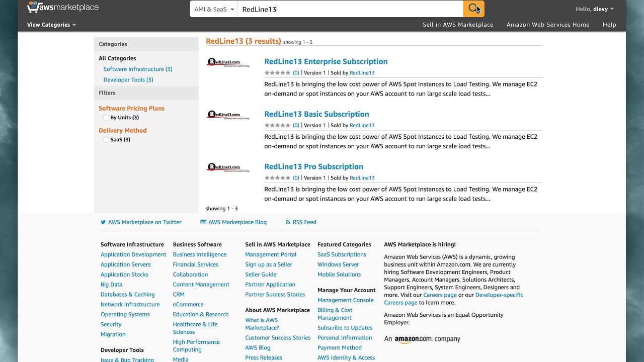Open the Big Data footer link

tap(111, 285)
